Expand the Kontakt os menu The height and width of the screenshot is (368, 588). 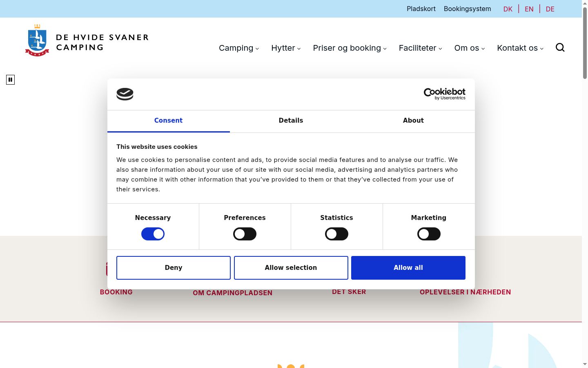click(x=520, y=48)
